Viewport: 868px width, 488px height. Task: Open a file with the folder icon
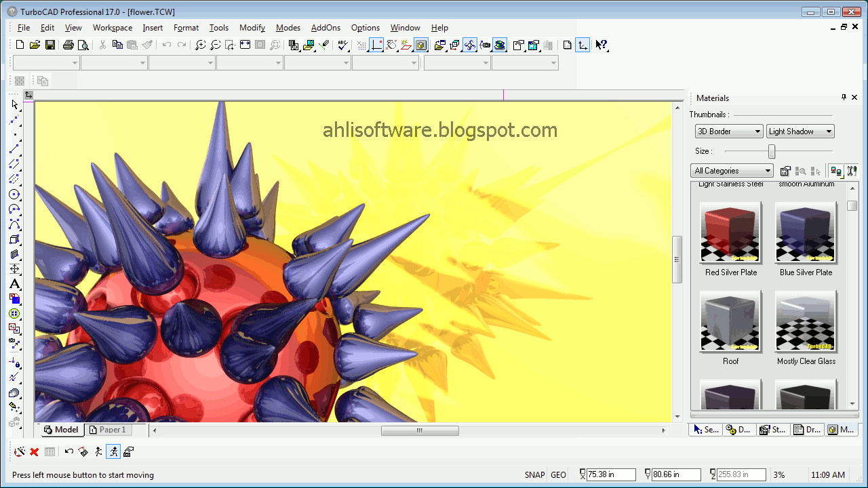[35, 45]
